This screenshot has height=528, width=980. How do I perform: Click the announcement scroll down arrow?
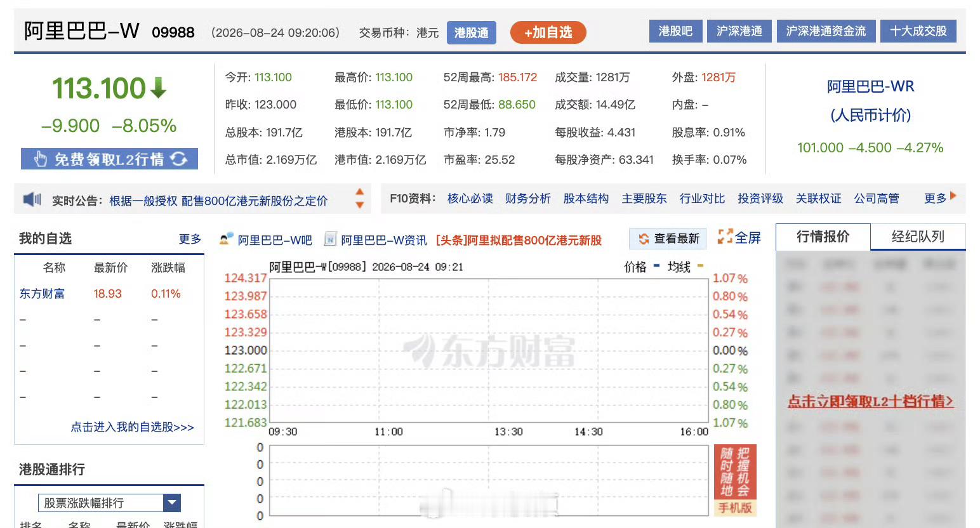tap(360, 205)
